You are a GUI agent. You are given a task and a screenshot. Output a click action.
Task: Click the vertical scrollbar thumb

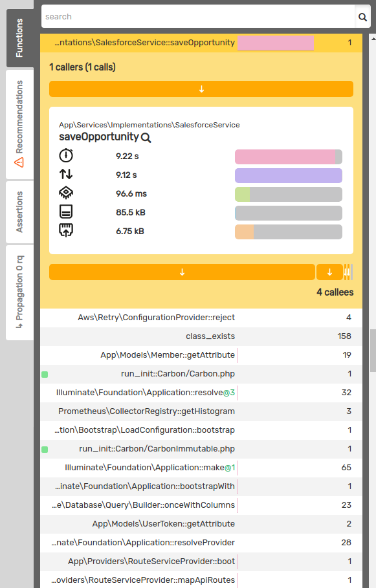[x=373, y=351]
